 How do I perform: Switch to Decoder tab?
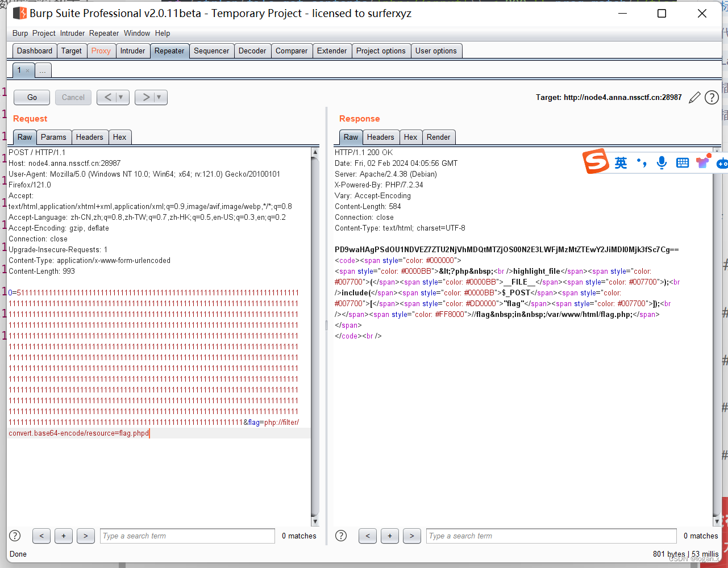point(252,51)
